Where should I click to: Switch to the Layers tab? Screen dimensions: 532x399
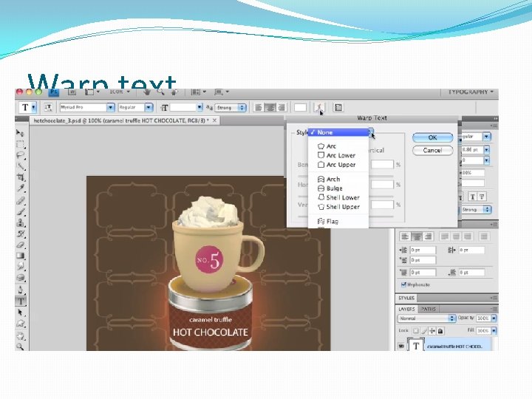(407, 309)
